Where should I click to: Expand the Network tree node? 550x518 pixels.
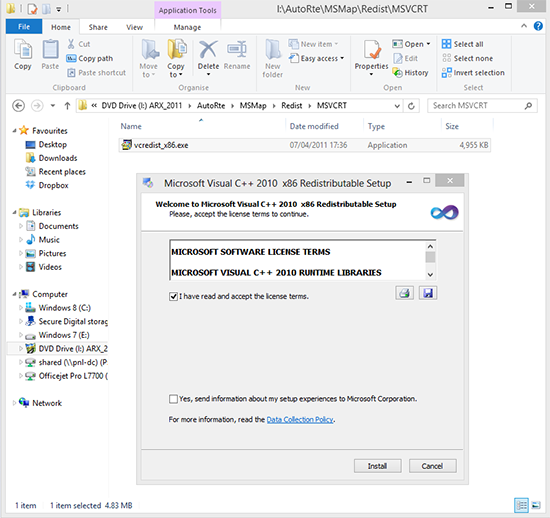click(14, 403)
